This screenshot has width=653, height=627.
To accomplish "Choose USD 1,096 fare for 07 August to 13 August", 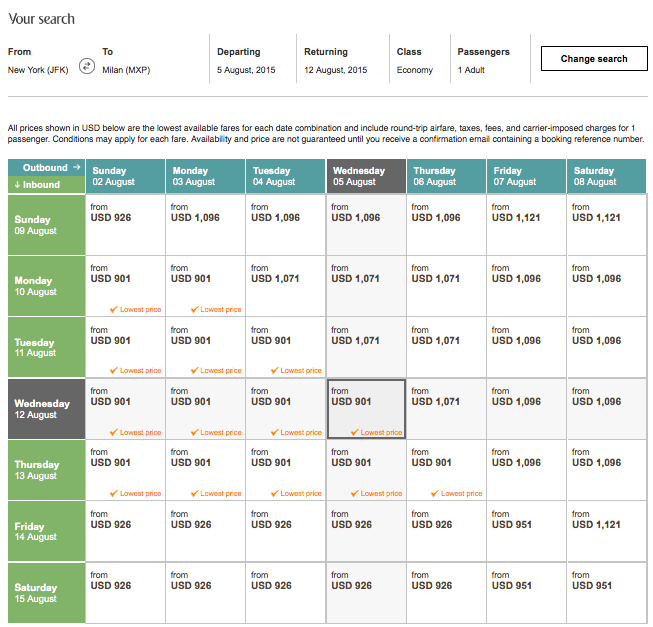I will [x=526, y=470].
